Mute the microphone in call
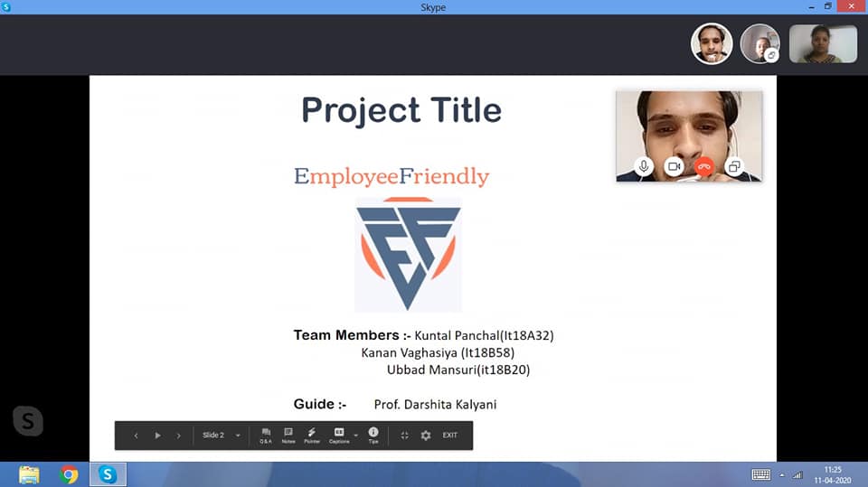 click(x=643, y=166)
